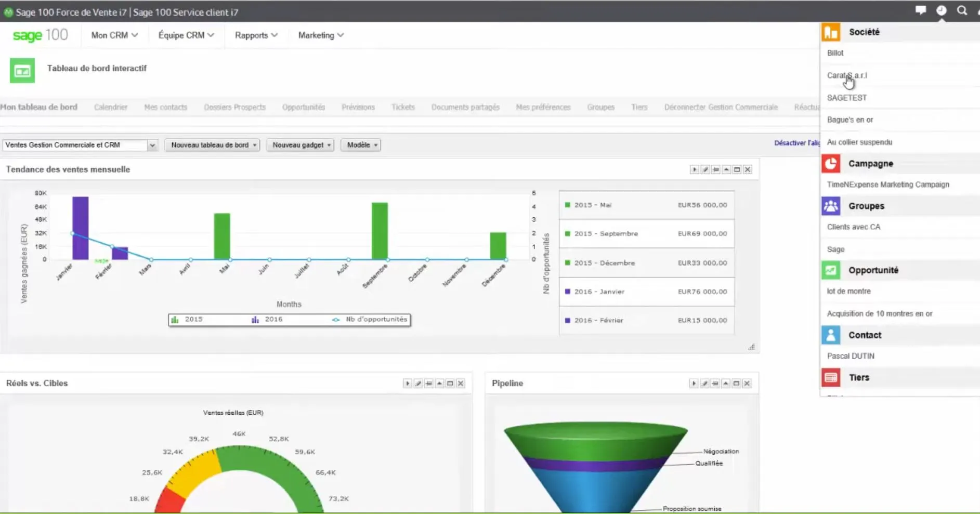
Task: Collapse the Réels vs. Cibles gadget
Action: pos(439,384)
